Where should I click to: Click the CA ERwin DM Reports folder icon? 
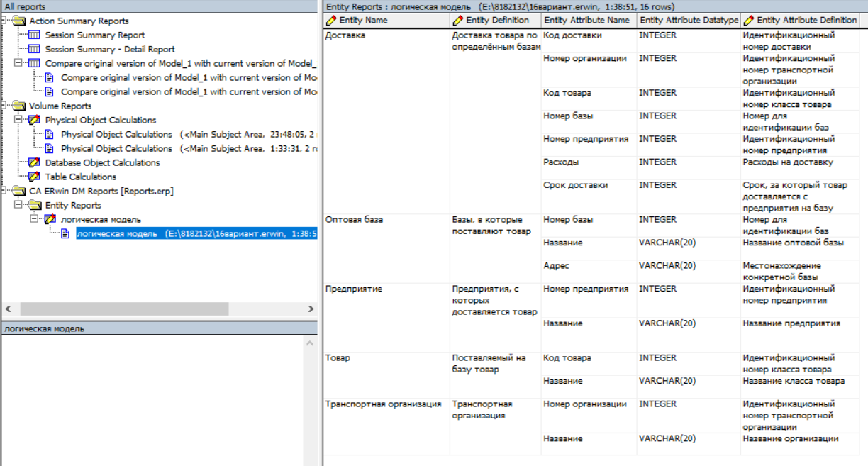coord(18,191)
